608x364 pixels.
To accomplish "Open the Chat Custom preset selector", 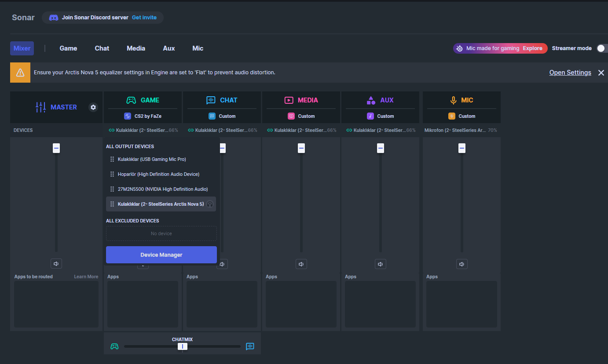I will 222,116.
